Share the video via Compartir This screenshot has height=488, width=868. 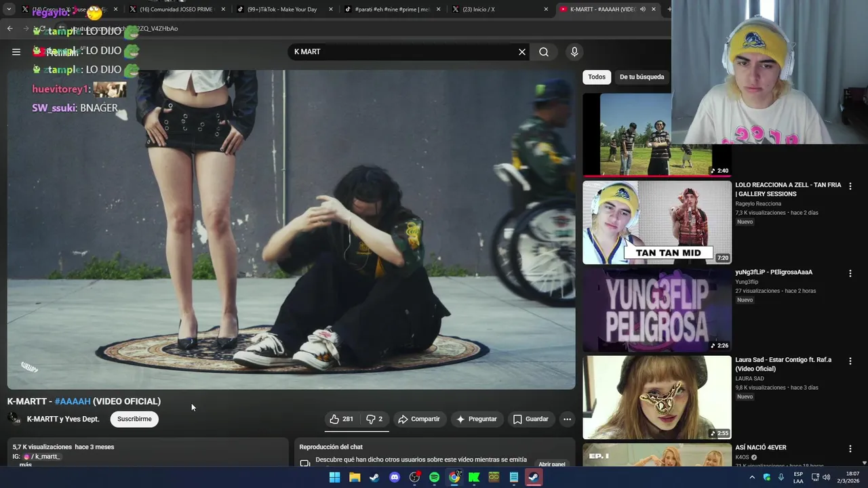pos(419,419)
